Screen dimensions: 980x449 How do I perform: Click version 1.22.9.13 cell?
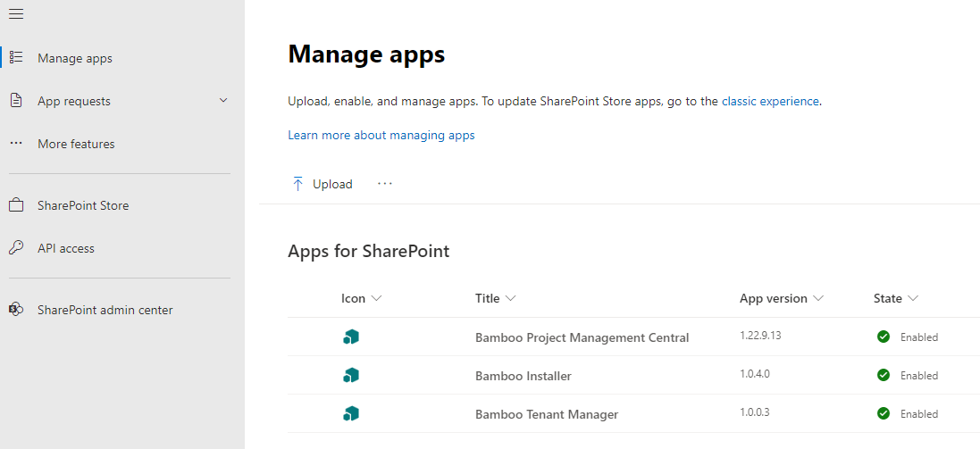coord(760,336)
